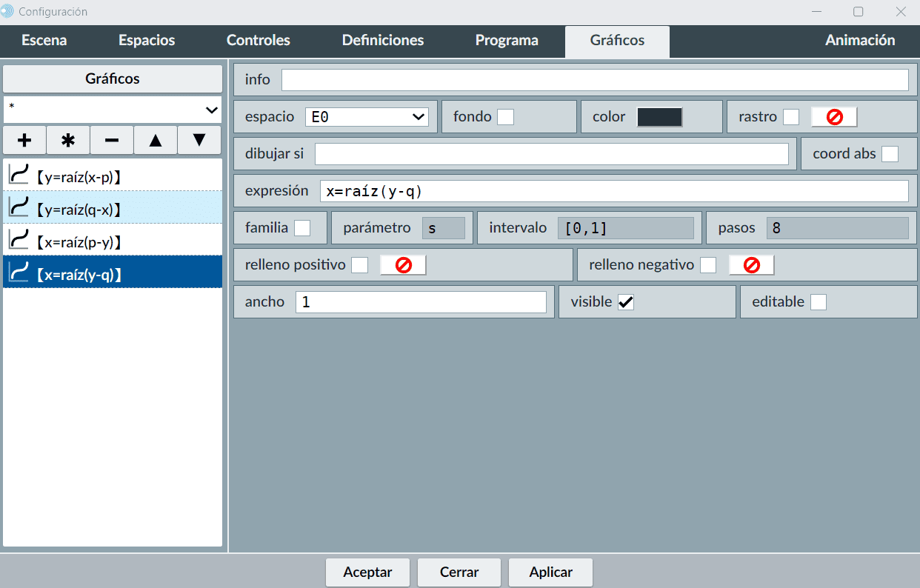Click the Aplicar button
This screenshot has width=920, height=588.
coord(550,572)
